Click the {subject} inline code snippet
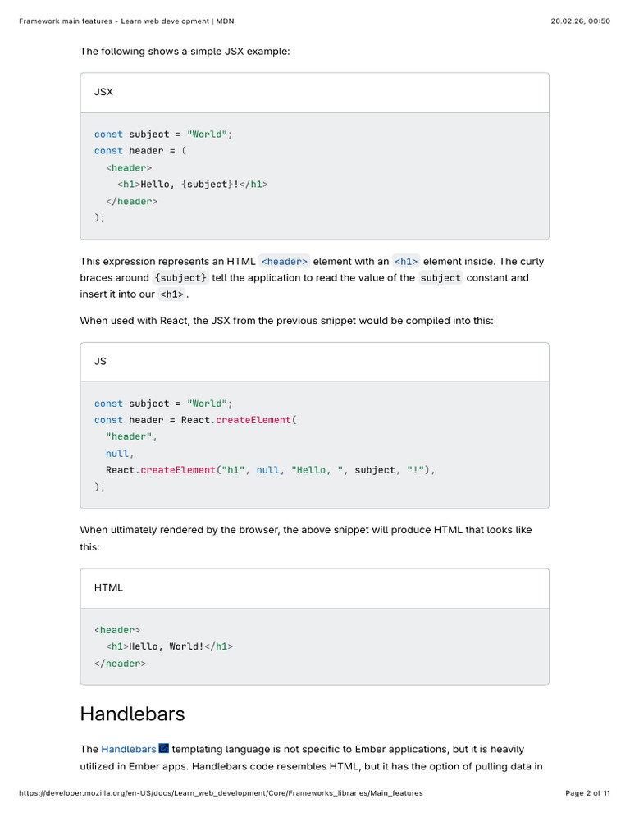Image resolution: width=630 pixels, height=840 pixels. (x=181, y=277)
